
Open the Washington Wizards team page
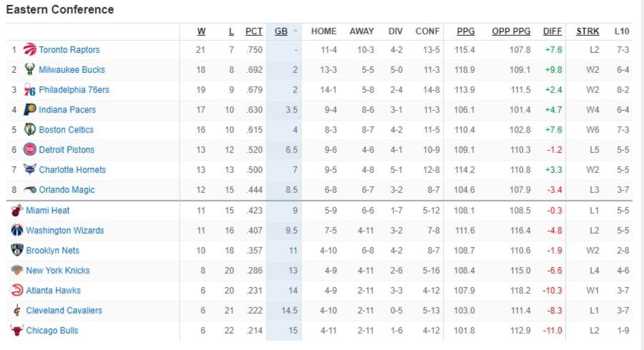pos(65,231)
